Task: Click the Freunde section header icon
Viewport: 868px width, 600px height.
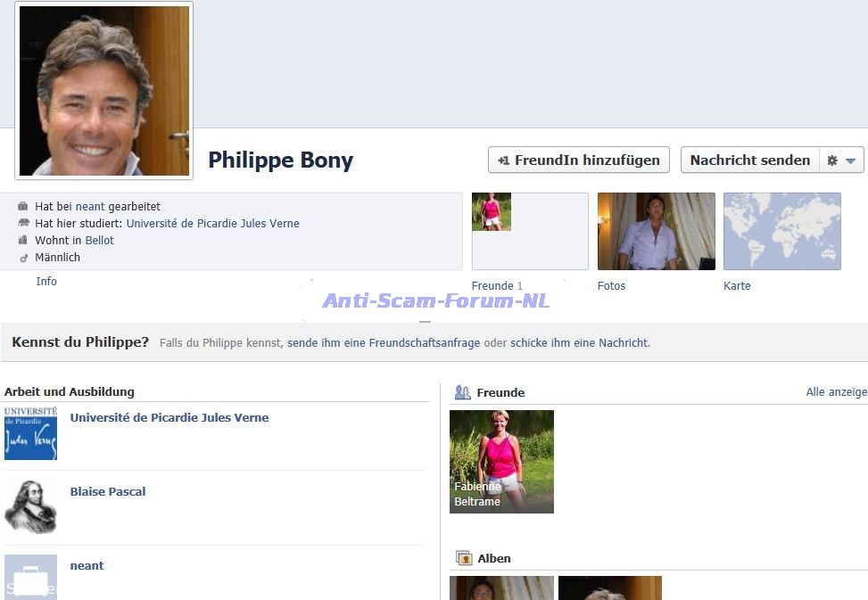Action: [462, 392]
